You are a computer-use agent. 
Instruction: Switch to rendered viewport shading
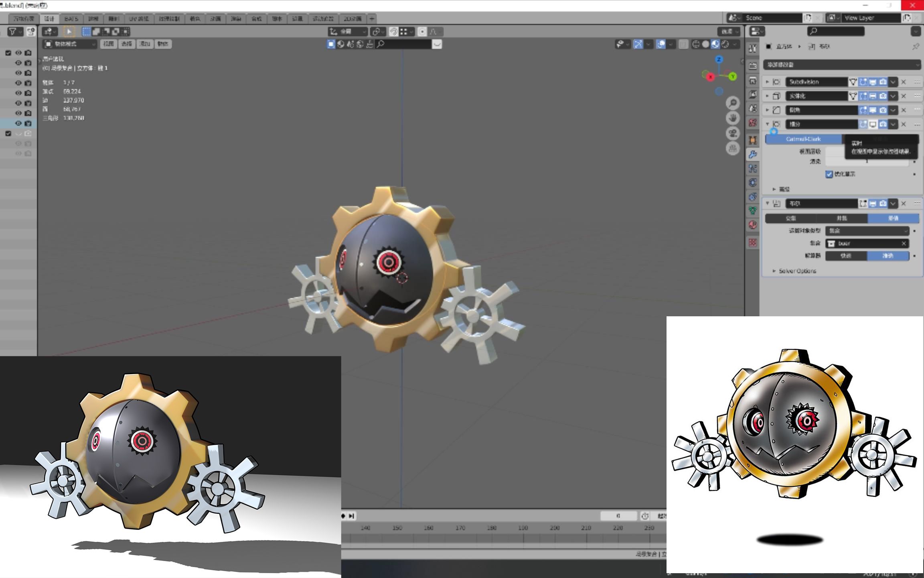click(x=725, y=44)
